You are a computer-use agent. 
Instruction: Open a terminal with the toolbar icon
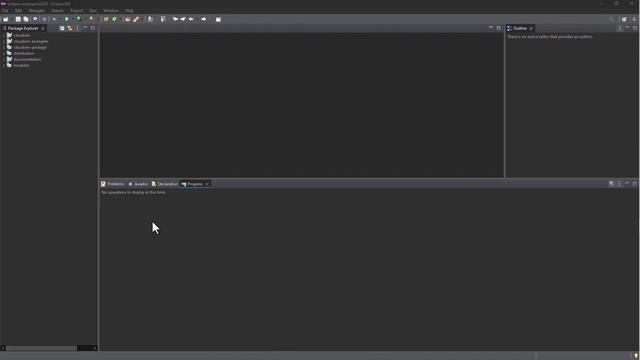point(35,19)
